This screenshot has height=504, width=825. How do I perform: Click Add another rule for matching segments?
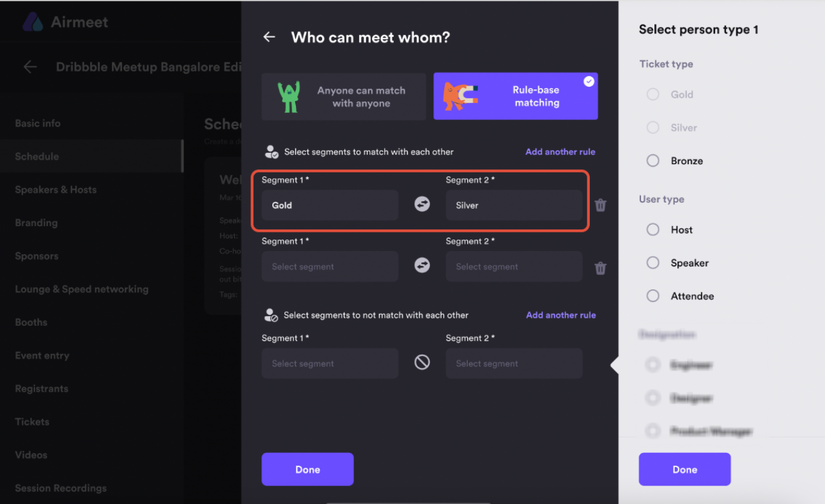(560, 152)
